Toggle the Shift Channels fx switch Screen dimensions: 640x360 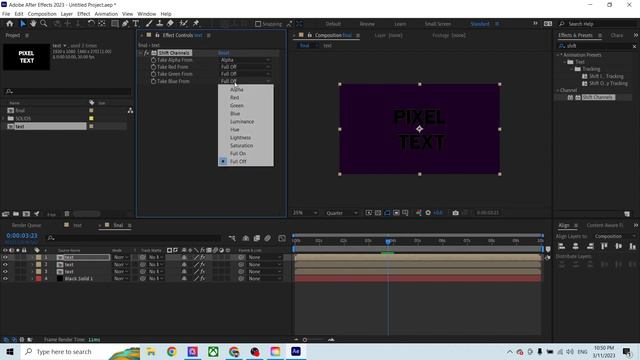(x=147, y=53)
